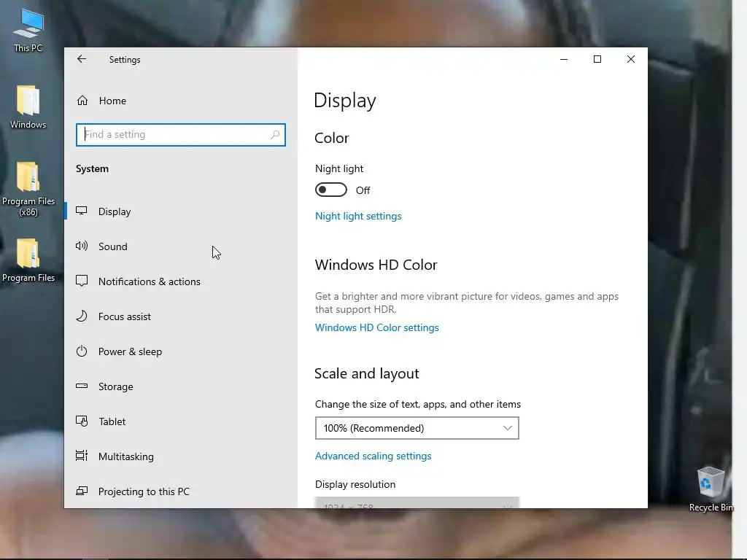The image size is (747, 560).
Task: Click the chevron of the scaling combo box
Action: click(508, 428)
